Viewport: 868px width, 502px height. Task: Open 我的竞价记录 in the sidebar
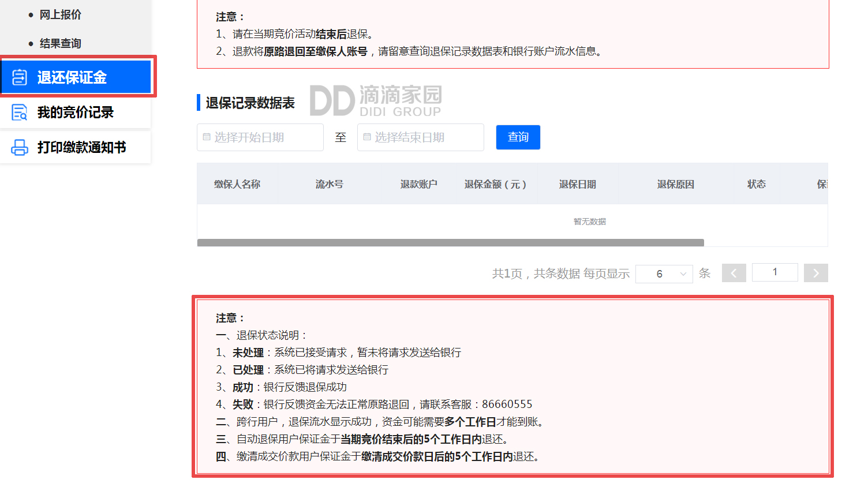coord(76,113)
